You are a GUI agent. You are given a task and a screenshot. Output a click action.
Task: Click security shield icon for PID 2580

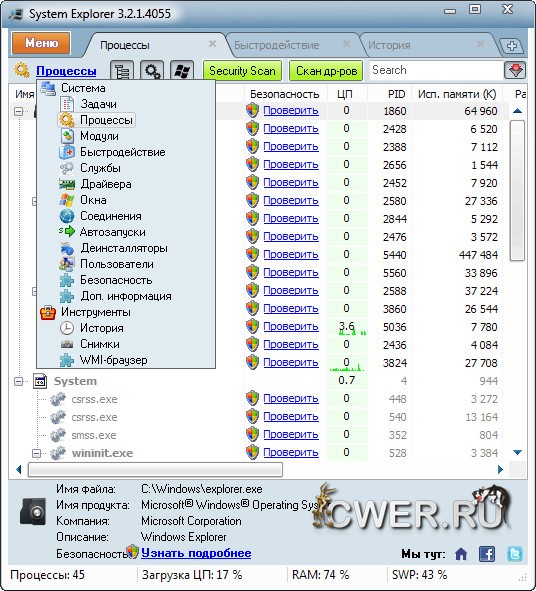click(253, 200)
